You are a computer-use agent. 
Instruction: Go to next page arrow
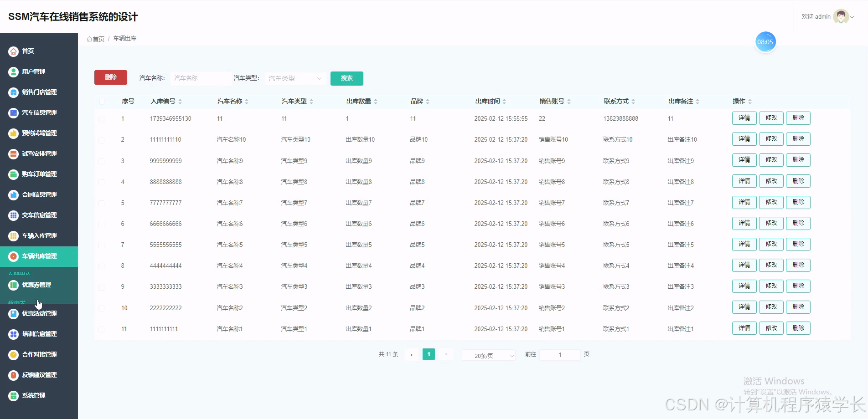(x=446, y=355)
